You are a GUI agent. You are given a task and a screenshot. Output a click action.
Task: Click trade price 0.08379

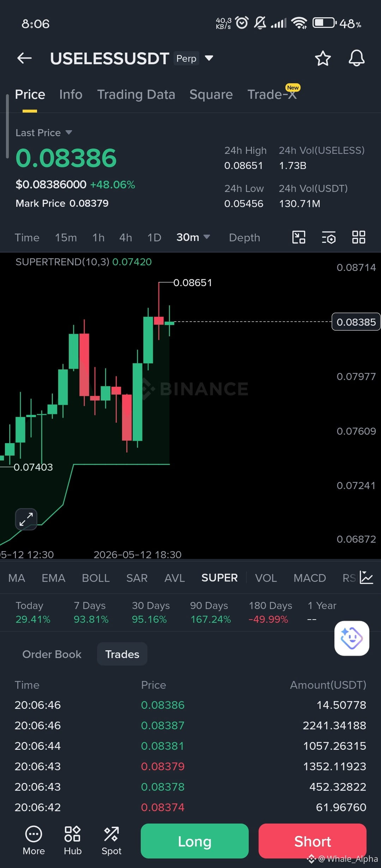pos(163,766)
